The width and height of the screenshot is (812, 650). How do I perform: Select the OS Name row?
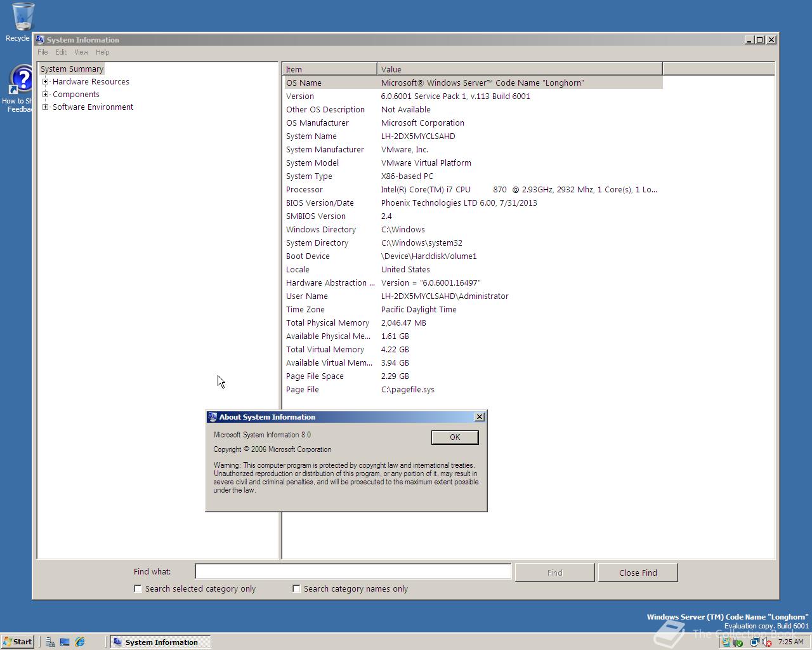click(x=473, y=83)
